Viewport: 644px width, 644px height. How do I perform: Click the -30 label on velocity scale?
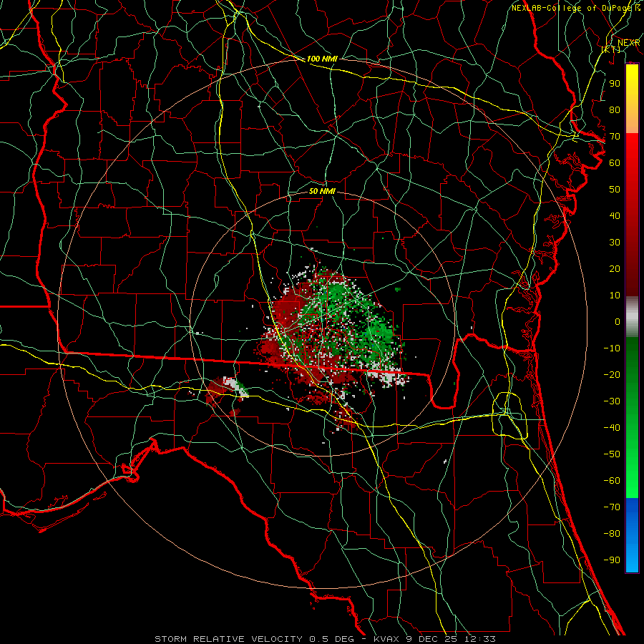tap(612, 401)
